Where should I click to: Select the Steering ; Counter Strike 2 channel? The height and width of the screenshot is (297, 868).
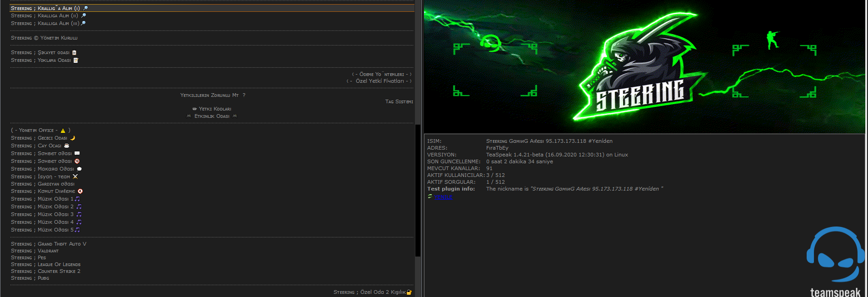click(x=45, y=272)
